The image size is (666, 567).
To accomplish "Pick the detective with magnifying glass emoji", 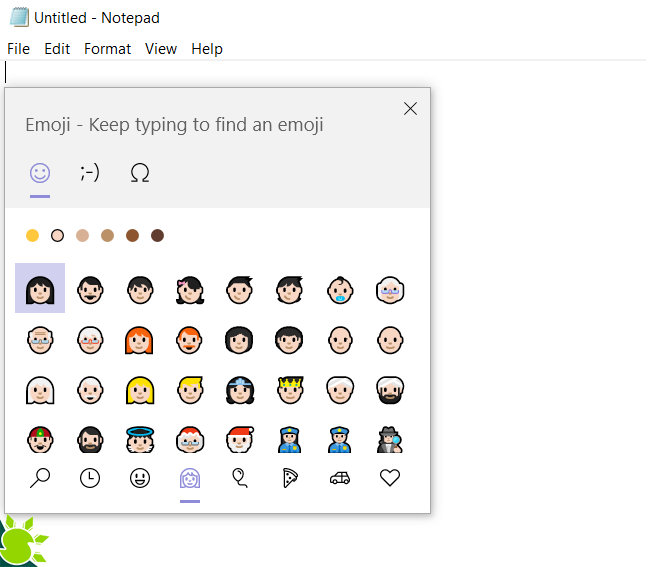I will [389, 440].
